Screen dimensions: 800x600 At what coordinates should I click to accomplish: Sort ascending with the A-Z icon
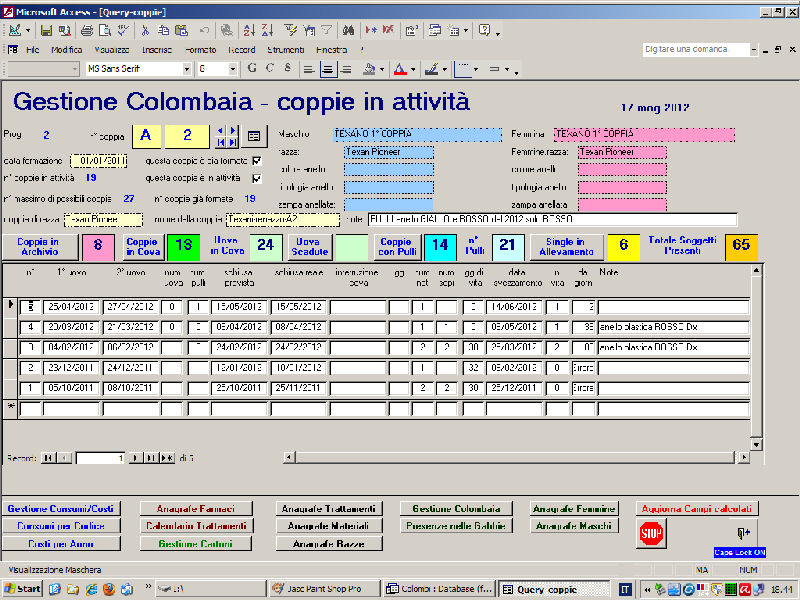(249, 31)
